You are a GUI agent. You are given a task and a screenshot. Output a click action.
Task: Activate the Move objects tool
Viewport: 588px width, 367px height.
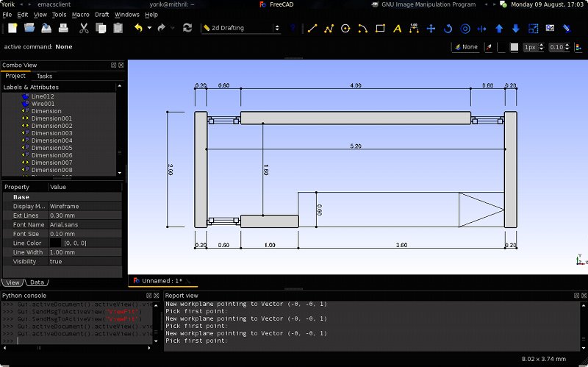pyautogui.click(x=431, y=29)
